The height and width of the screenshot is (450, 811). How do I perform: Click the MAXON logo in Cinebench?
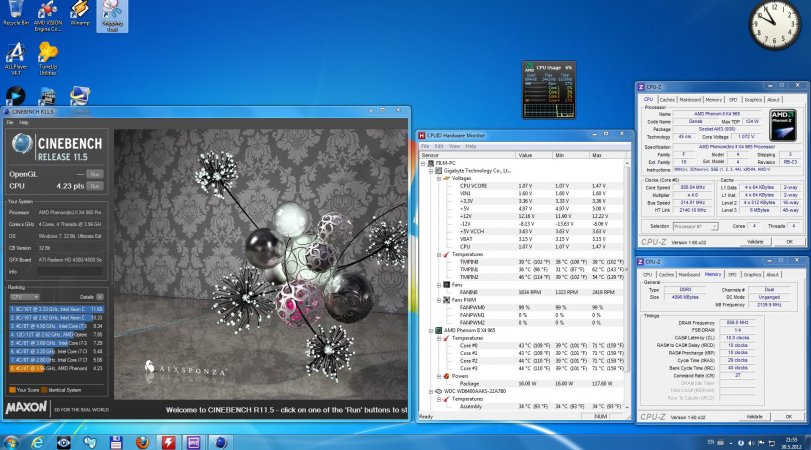26,408
